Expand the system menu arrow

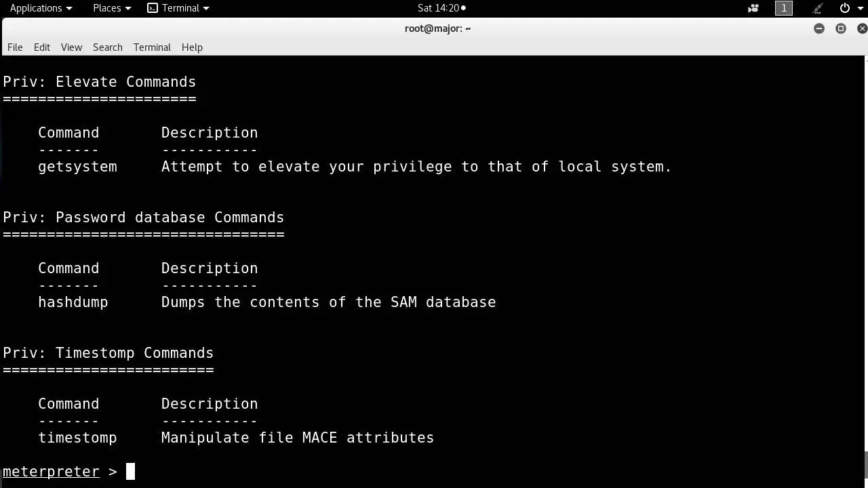[861, 8]
